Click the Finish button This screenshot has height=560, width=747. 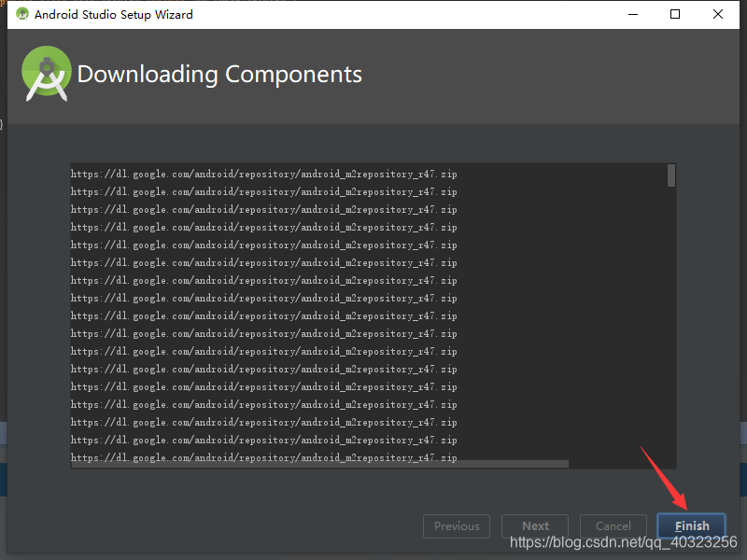(x=691, y=525)
